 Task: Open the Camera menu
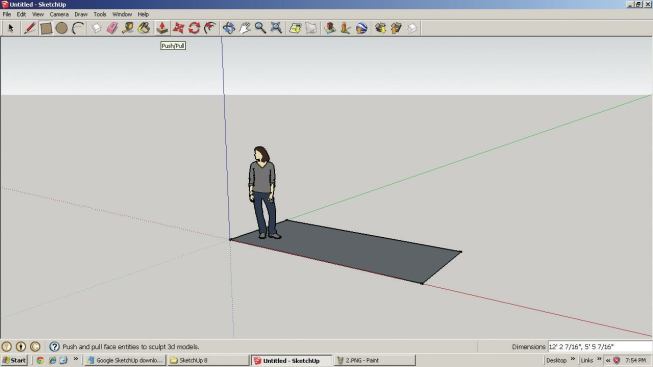pos(59,14)
